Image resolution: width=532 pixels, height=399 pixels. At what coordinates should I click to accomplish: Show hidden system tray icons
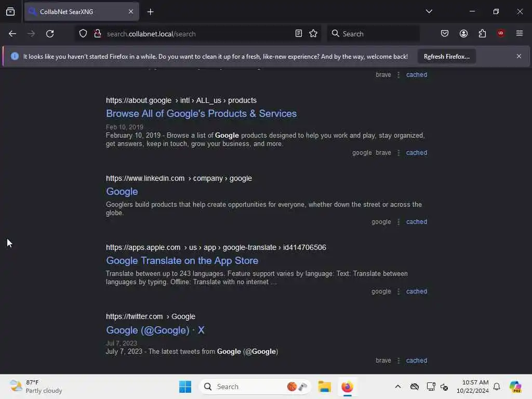coord(398,387)
